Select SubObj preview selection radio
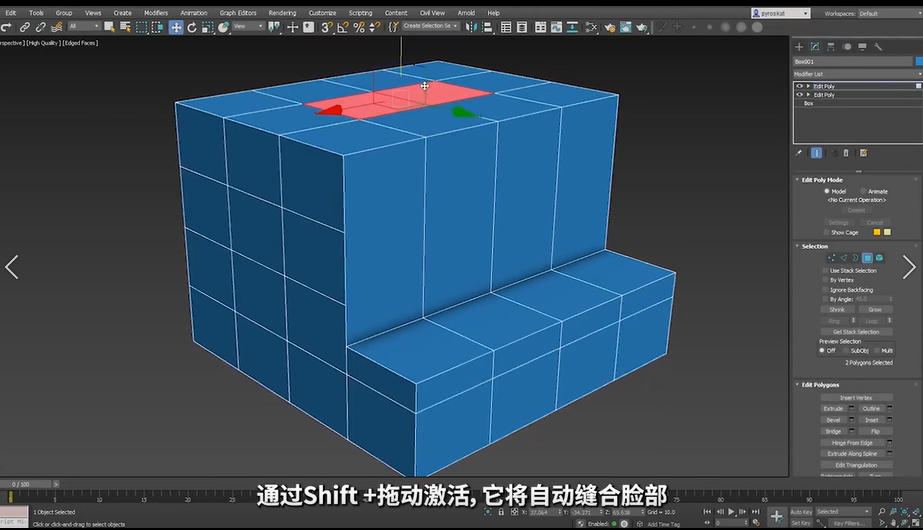The height and width of the screenshot is (530, 923). pyautogui.click(x=846, y=350)
